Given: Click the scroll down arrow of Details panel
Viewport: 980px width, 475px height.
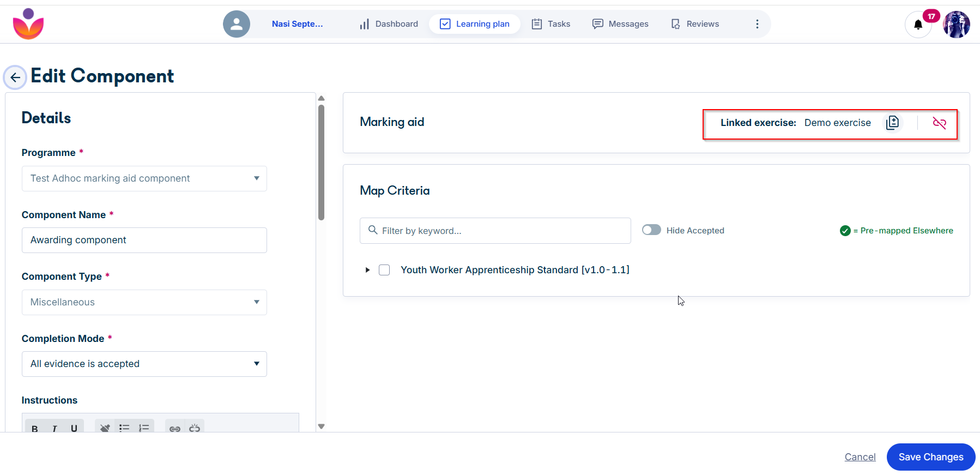Looking at the screenshot, I should (x=322, y=426).
